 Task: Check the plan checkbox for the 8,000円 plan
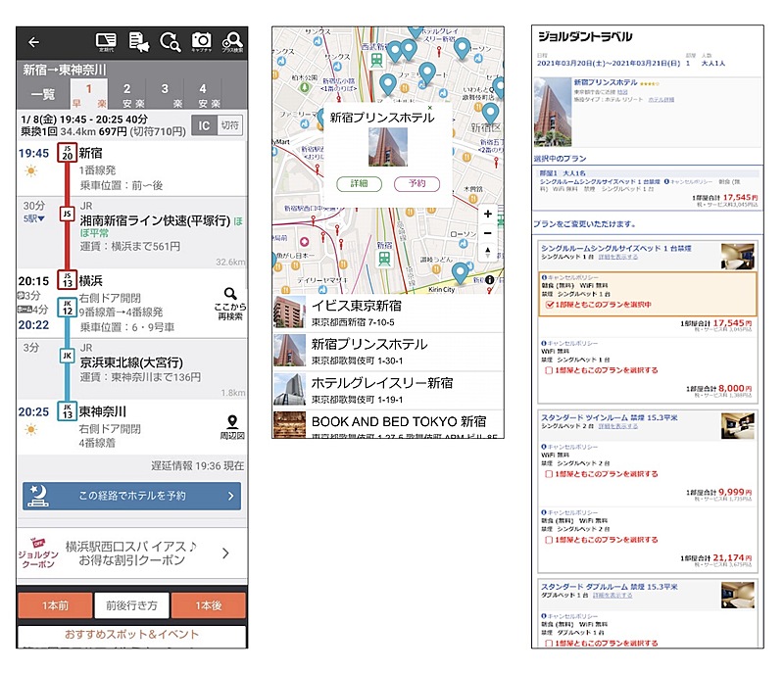549,370
